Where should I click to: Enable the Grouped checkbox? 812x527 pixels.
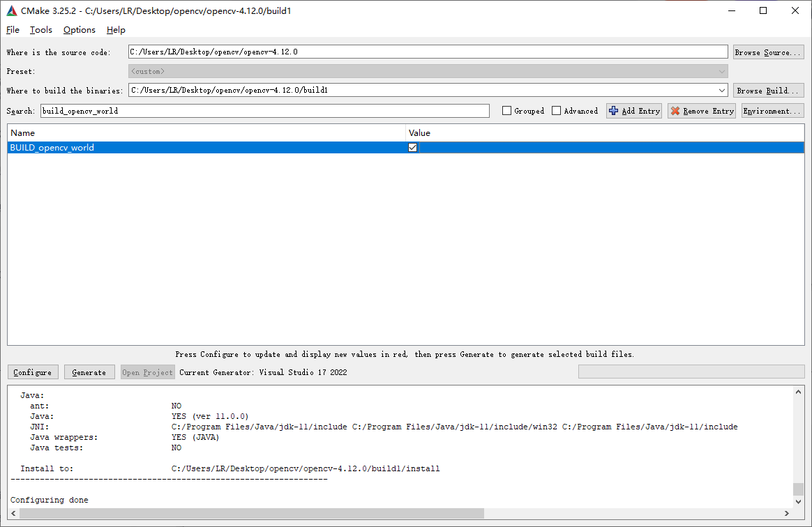[x=506, y=110]
